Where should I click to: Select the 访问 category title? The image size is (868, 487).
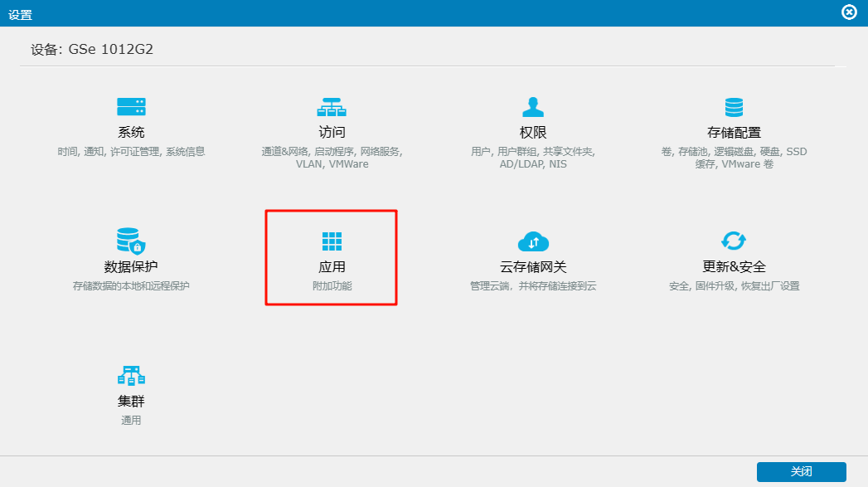[x=332, y=133]
